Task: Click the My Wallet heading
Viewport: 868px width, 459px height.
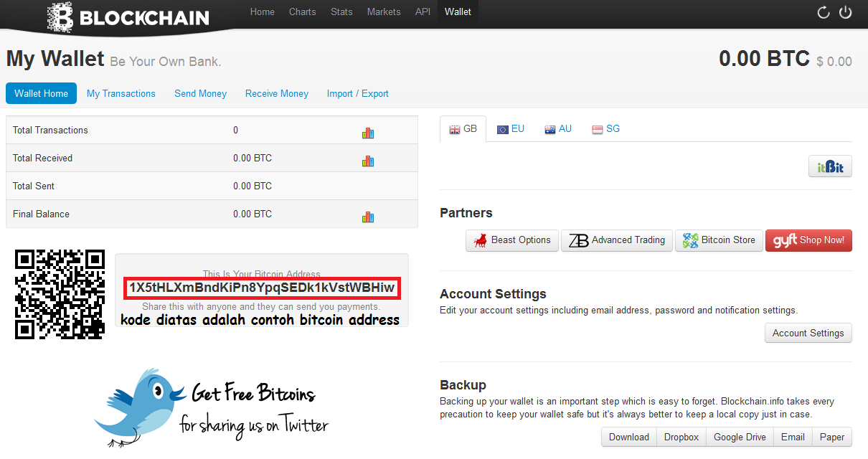Action: (55, 58)
